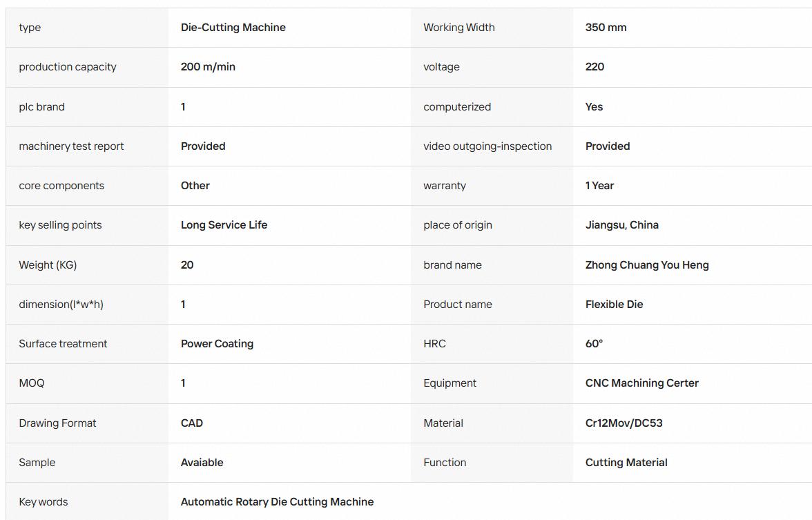Select the production capacity label
Viewport: 812px width, 520px height.
tap(68, 67)
